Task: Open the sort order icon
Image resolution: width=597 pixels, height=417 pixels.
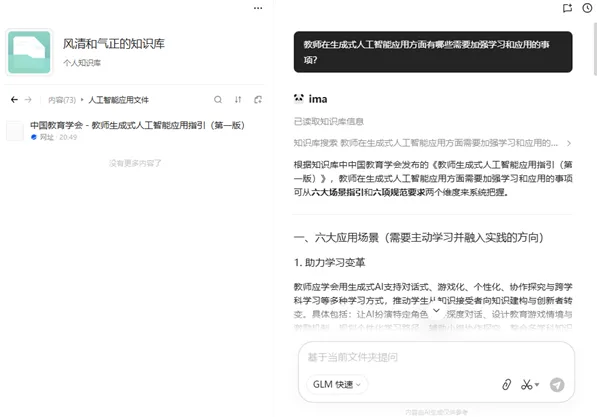Action: [x=238, y=100]
